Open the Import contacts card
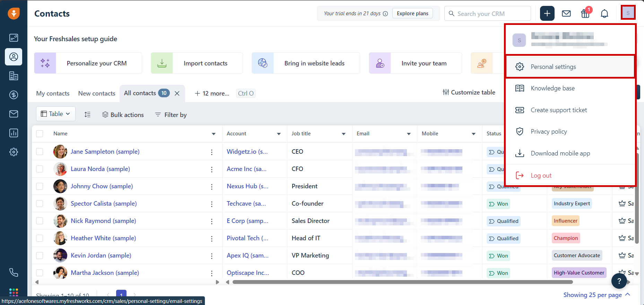 pyautogui.click(x=197, y=63)
